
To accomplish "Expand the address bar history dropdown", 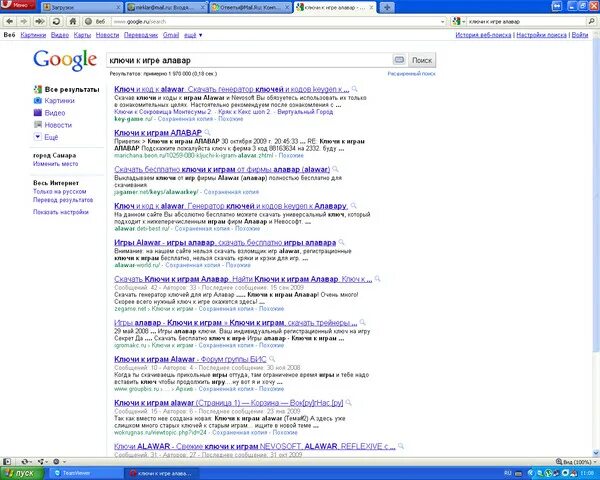I will pyautogui.click(x=443, y=22).
